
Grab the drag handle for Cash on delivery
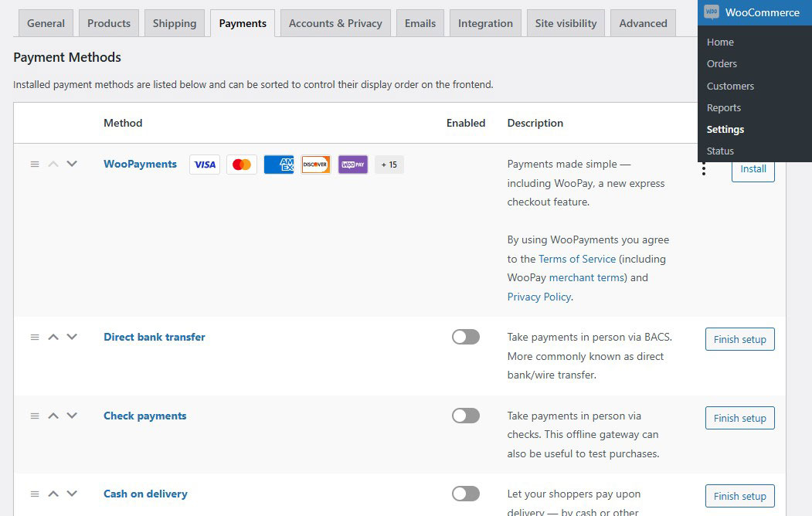coord(35,494)
